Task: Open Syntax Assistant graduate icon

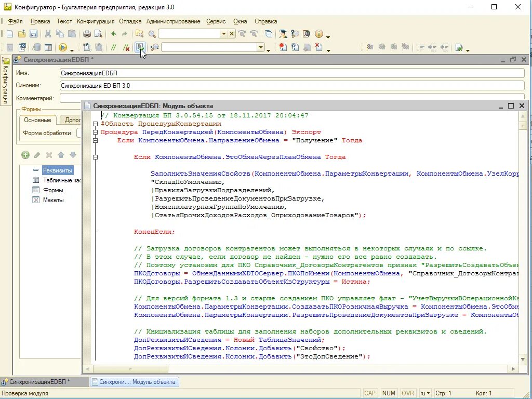Action: click(x=283, y=34)
